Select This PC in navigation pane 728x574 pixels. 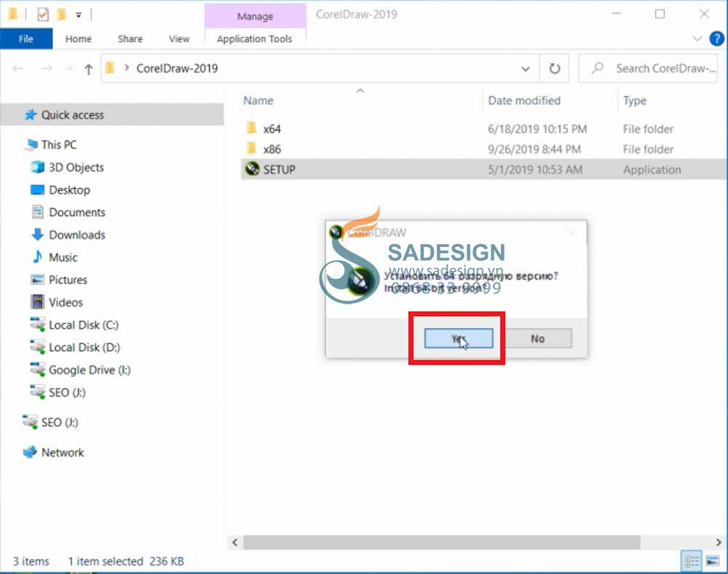pos(59,145)
